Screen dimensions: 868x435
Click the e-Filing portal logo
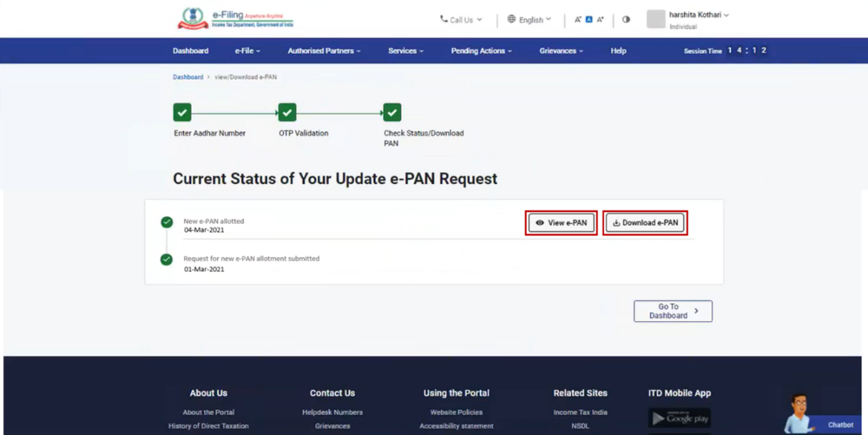coord(235,19)
